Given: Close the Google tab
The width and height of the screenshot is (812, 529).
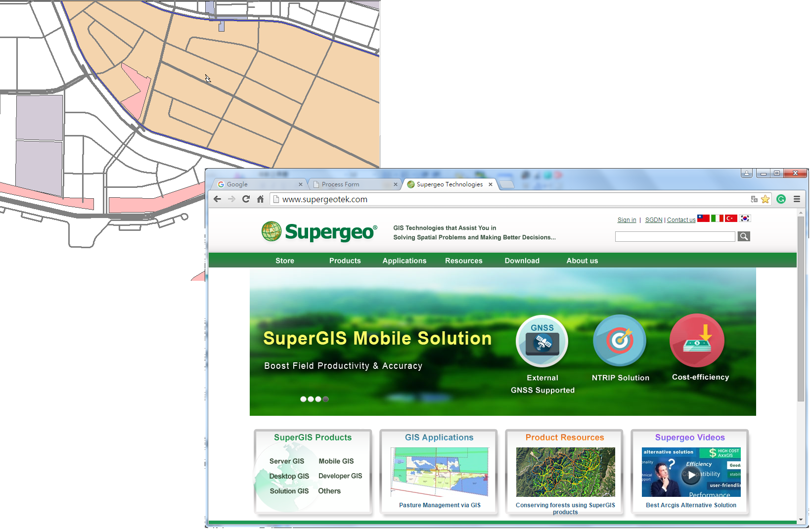Looking at the screenshot, I should click(x=300, y=184).
